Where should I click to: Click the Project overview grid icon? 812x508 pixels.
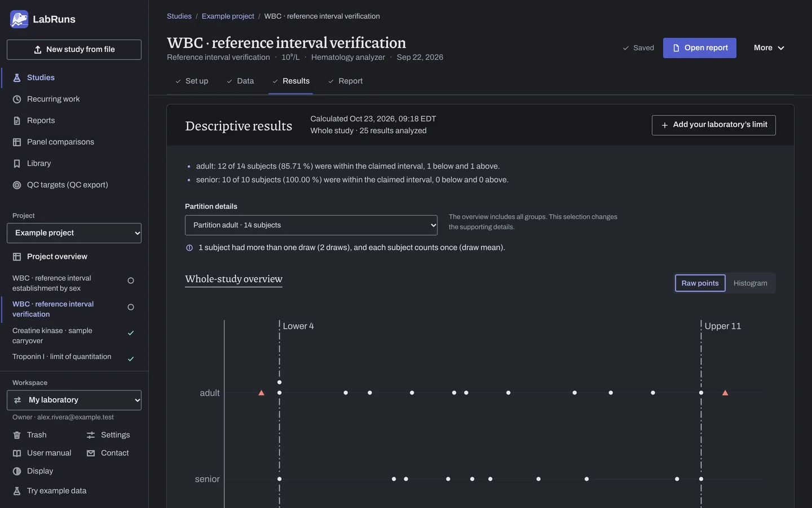17,257
